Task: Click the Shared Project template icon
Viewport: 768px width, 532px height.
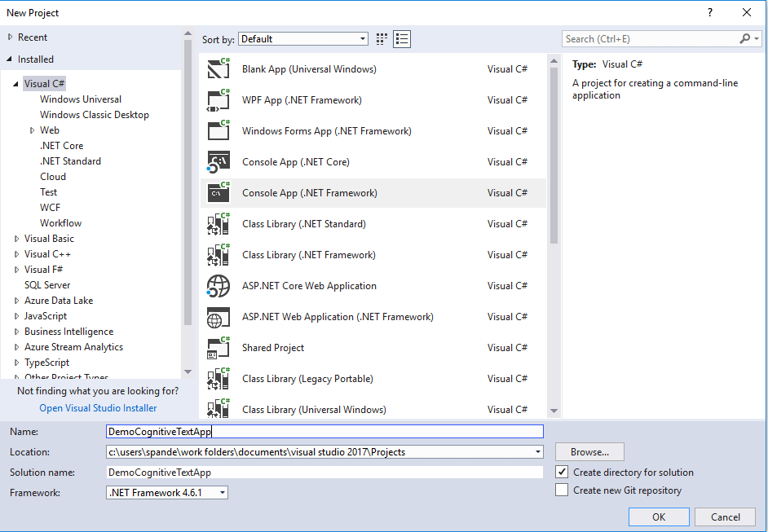Action: (x=218, y=348)
